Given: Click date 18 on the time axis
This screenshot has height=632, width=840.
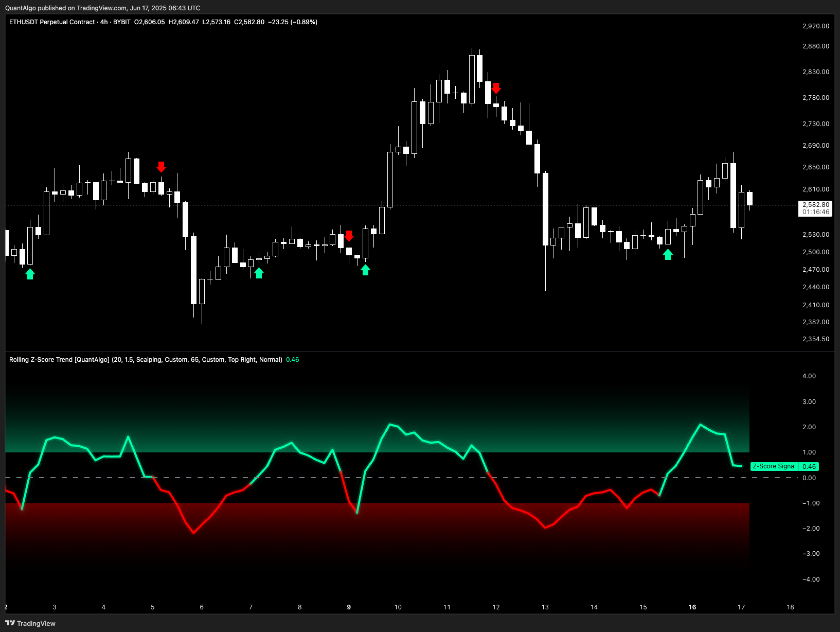Looking at the screenshot, I should 790,607.
